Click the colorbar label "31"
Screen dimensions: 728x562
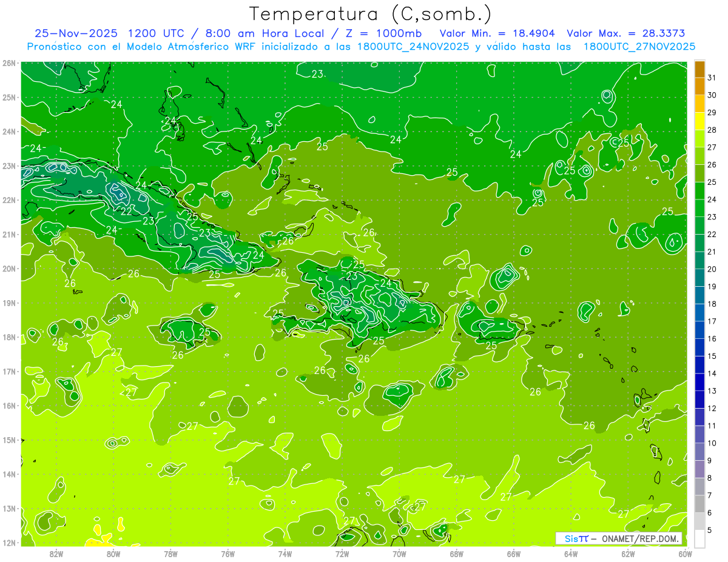point(712,78)
